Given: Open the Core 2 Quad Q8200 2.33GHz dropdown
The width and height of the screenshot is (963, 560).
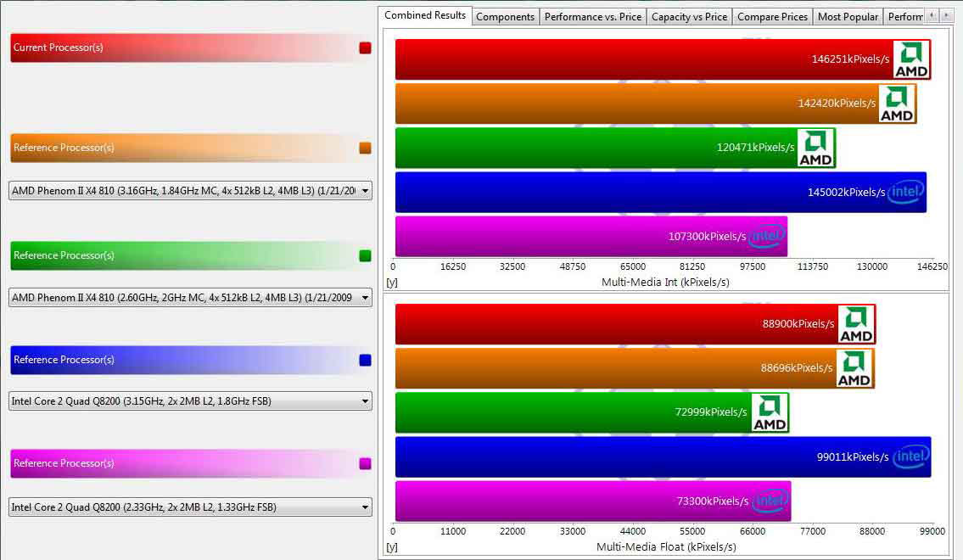Looking at the screenshot, I should coord(190,507).
